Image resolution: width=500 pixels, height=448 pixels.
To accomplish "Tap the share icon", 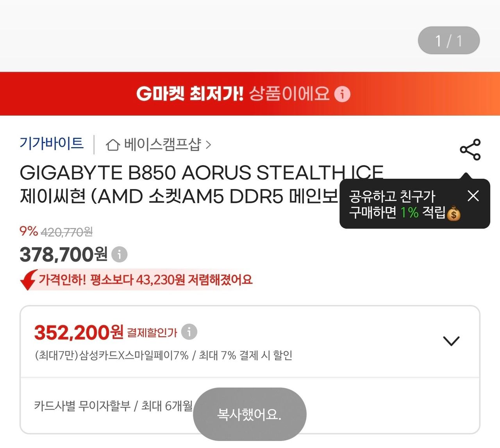I will pyautogui.click(x=470, y=149).
